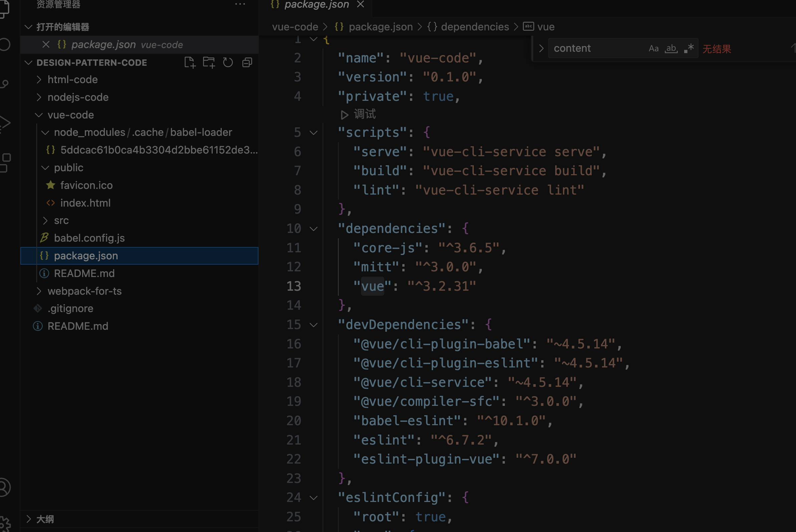Close package.json in open editors list
This screenshot has width=796, height=532.
click(x=46, y=44)
